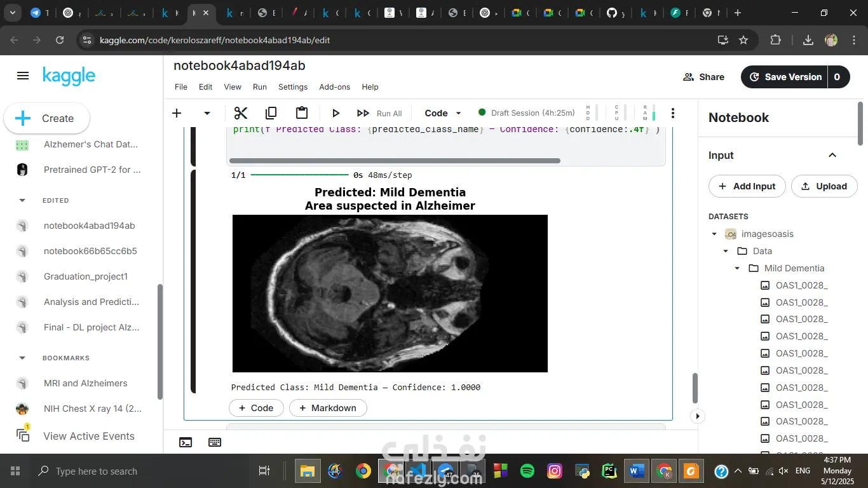This screenshot has height=488, width=868.
Task: Open the hamburger menu beside Kaggle logo
Action: [x=23, y=76]
